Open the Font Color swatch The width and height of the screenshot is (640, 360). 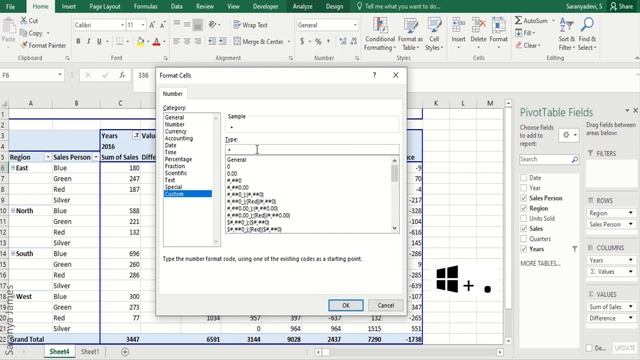pos(156,41)
